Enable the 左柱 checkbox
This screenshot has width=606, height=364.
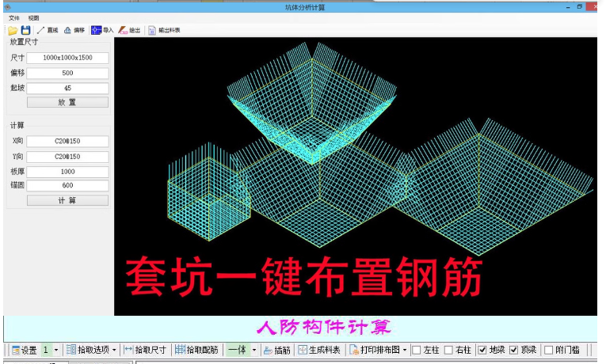pos(417,350)
